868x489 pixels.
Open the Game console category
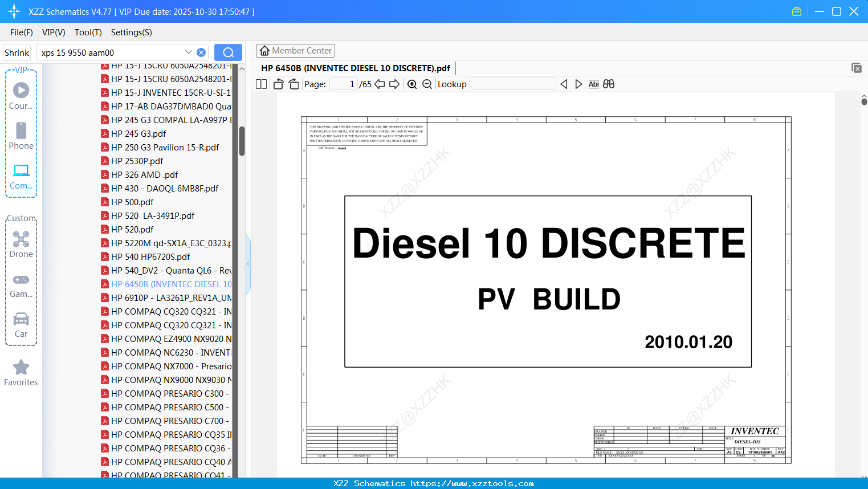pos(21,285)
